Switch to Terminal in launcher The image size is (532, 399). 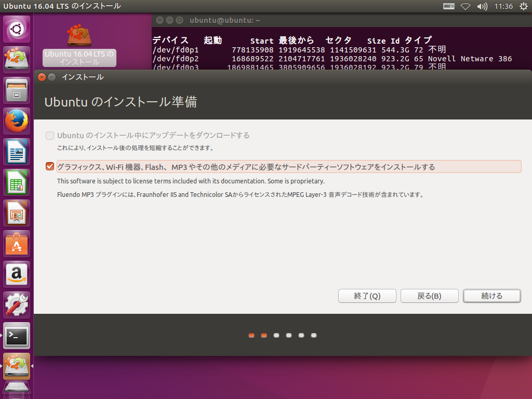tap(17, 336)
